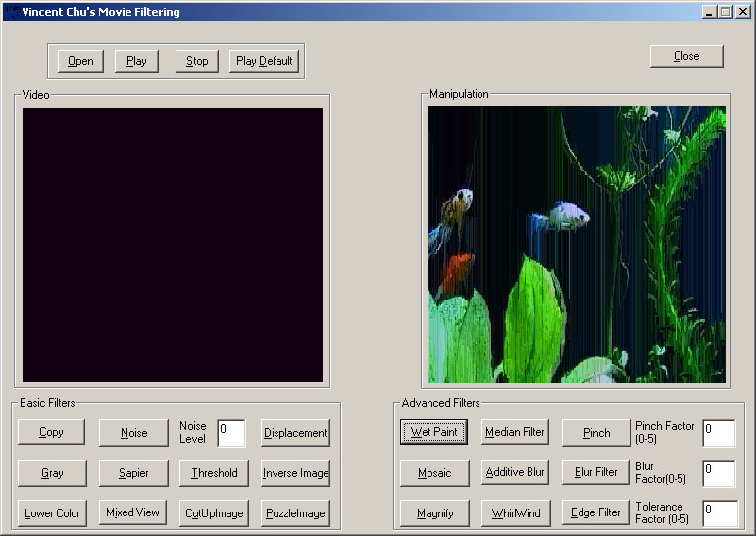Close window with title bar X

[743, 12]
